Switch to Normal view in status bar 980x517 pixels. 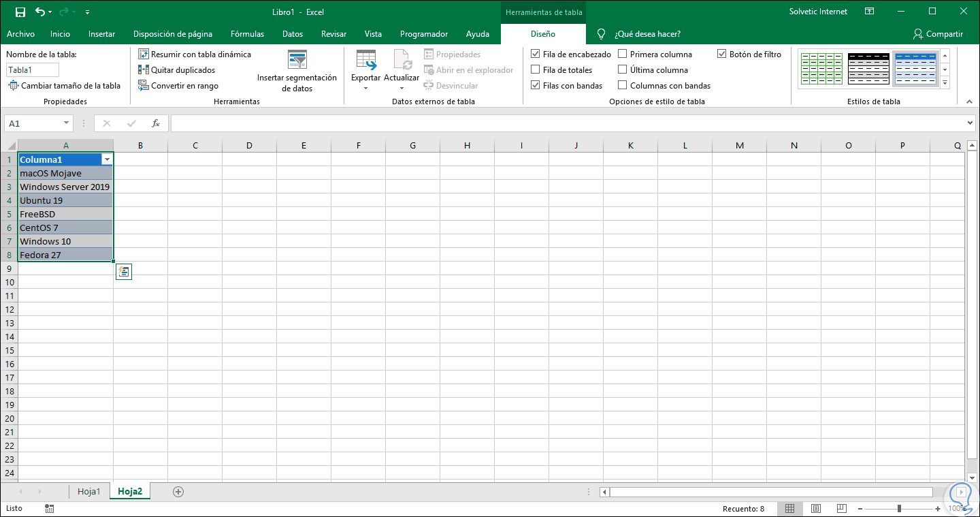[790, 509]
